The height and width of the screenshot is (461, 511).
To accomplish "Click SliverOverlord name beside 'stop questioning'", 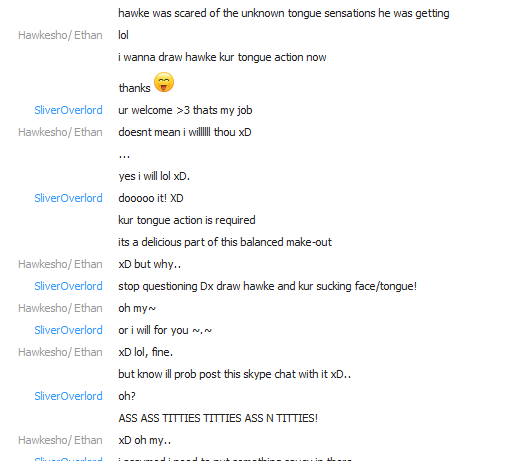I will click(68, 286).
